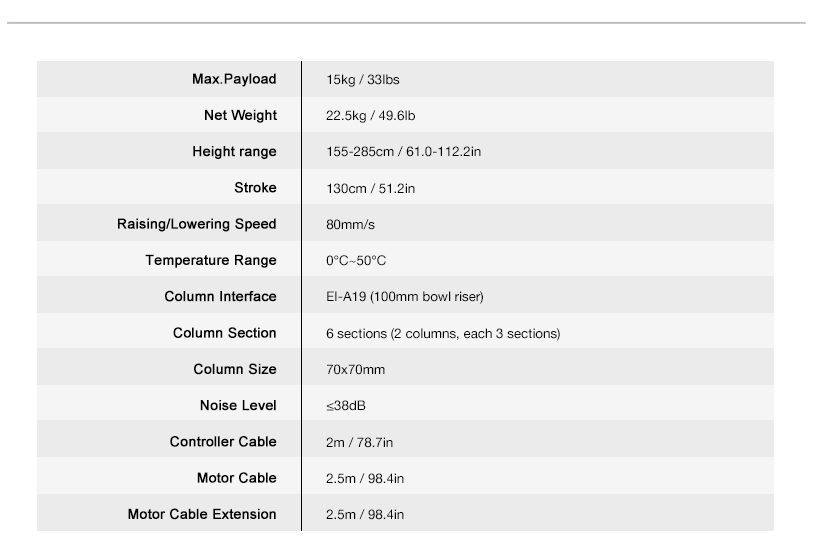Click the Motor Cable Extension label
This screenshot has width=817, height=550.
(202, 514)
